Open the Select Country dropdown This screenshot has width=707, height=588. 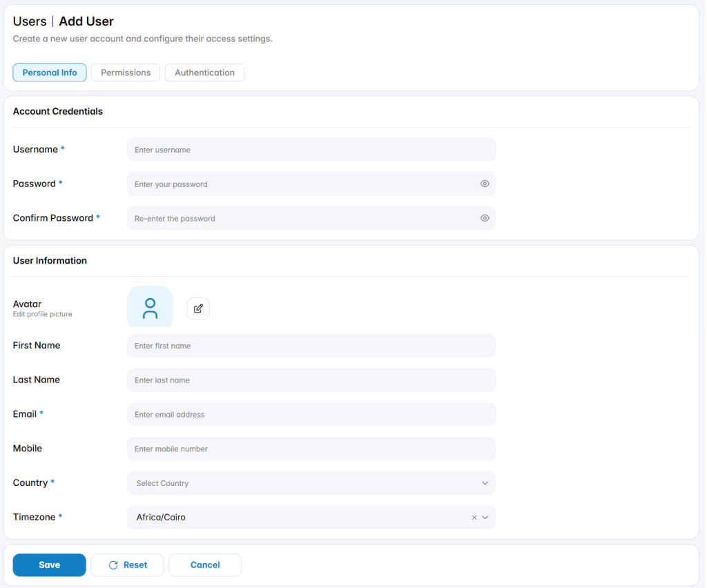[x=311, y=483]
